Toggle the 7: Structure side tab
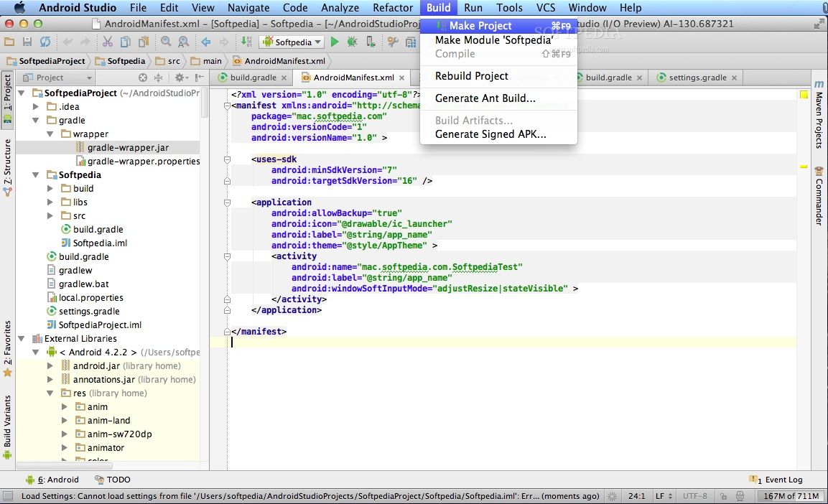This screenshot has width=828, height=504. [x=7, y=167]
